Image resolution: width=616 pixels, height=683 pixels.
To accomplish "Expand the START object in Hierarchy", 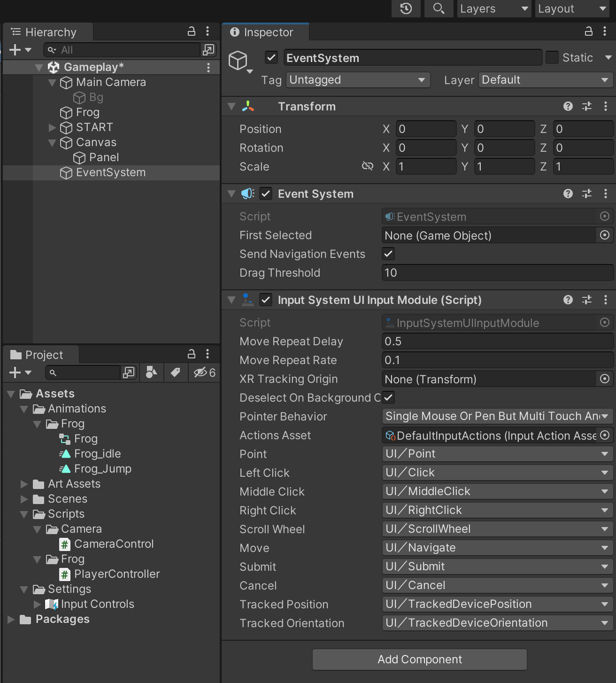I will coord(52,127).
